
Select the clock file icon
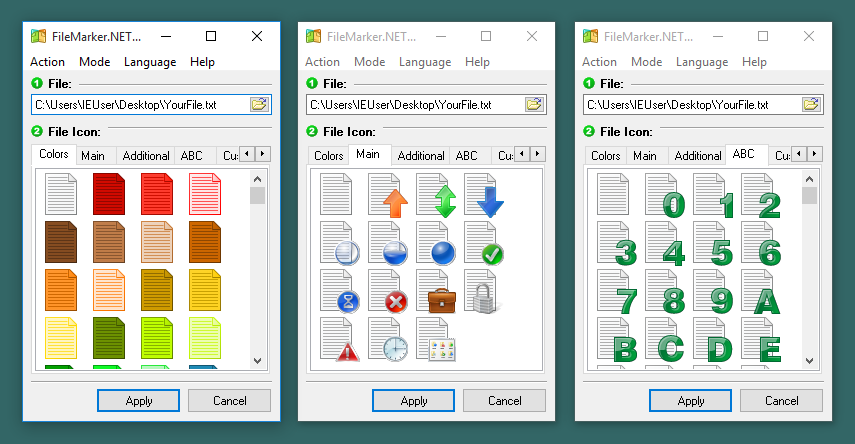(388, 339)
